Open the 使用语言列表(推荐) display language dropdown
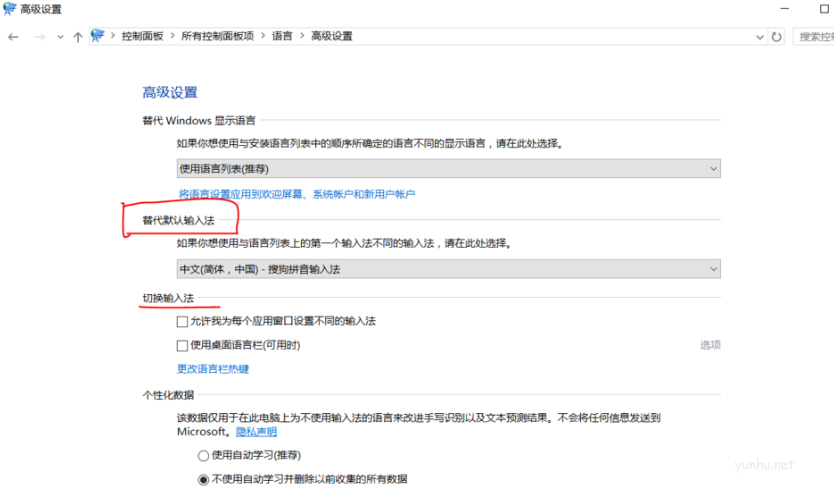Image resolution: width=834 pixels, height=487 pixels. pos(448,169)
